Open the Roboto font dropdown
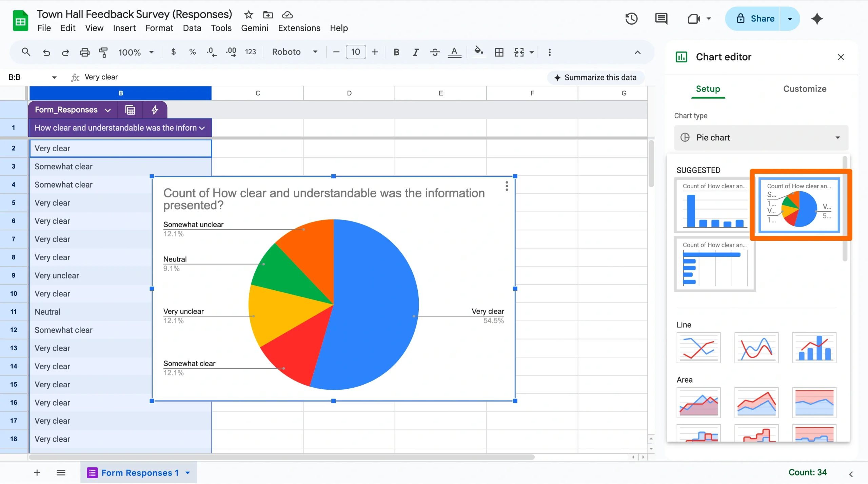Screen dimensions: 868x484 [294, 52]
